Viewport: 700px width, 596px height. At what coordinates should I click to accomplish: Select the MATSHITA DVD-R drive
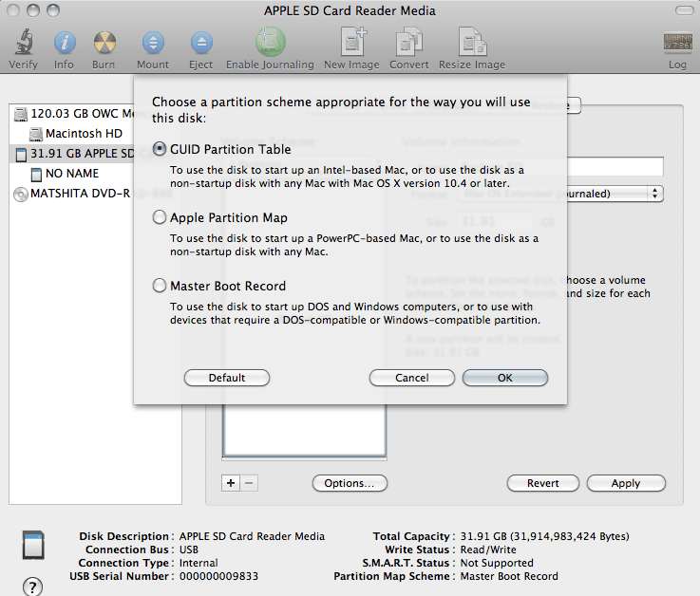(x=71, y=194)
